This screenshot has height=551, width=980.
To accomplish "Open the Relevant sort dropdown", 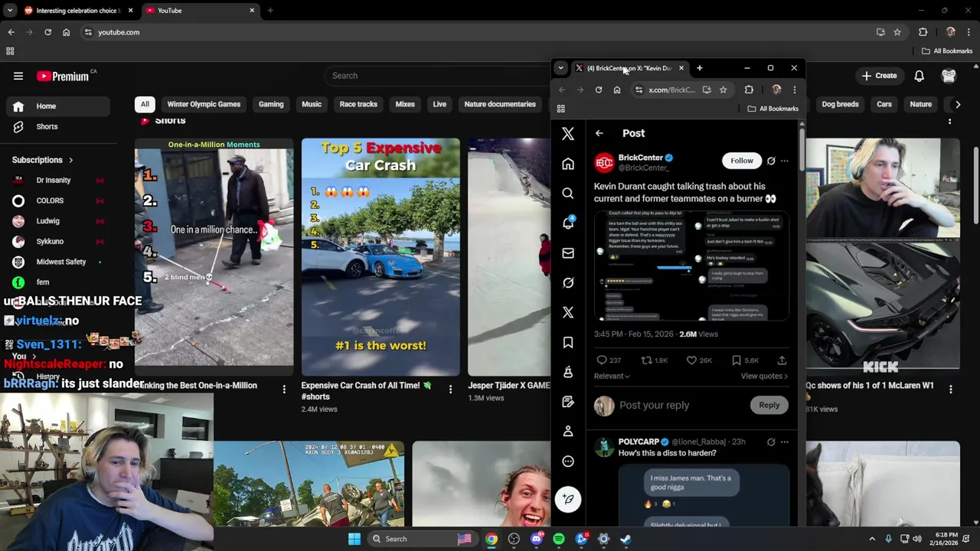I will coord(612,377).
